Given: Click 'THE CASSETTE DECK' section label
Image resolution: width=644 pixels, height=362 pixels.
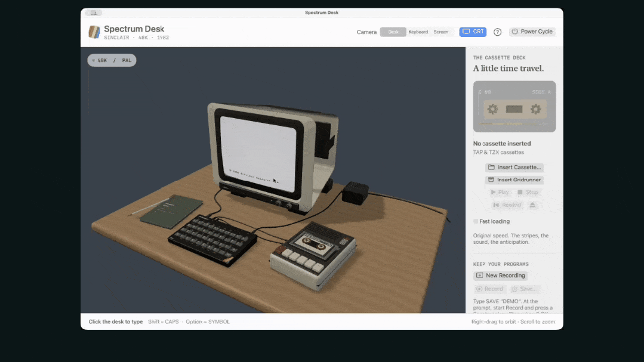Looking at the screenshot, I should [x=499, y=58].
